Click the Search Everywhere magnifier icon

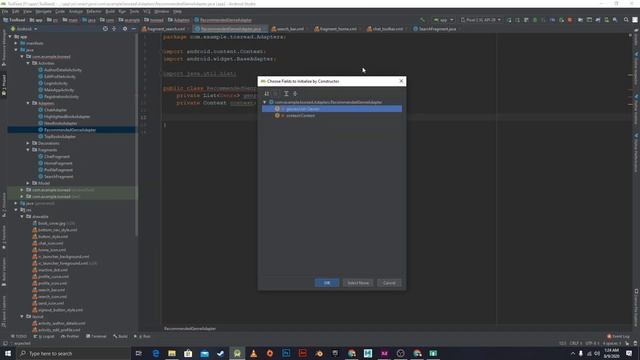tap(626, 20)
